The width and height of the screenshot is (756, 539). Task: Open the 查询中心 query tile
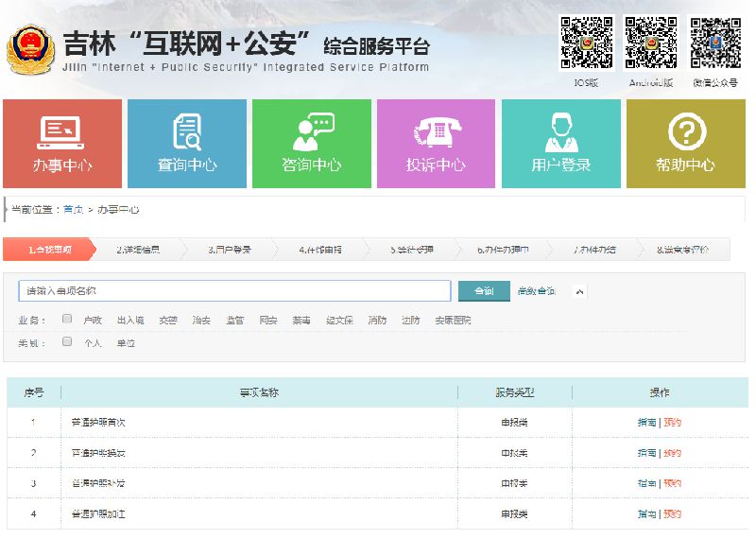187,143
